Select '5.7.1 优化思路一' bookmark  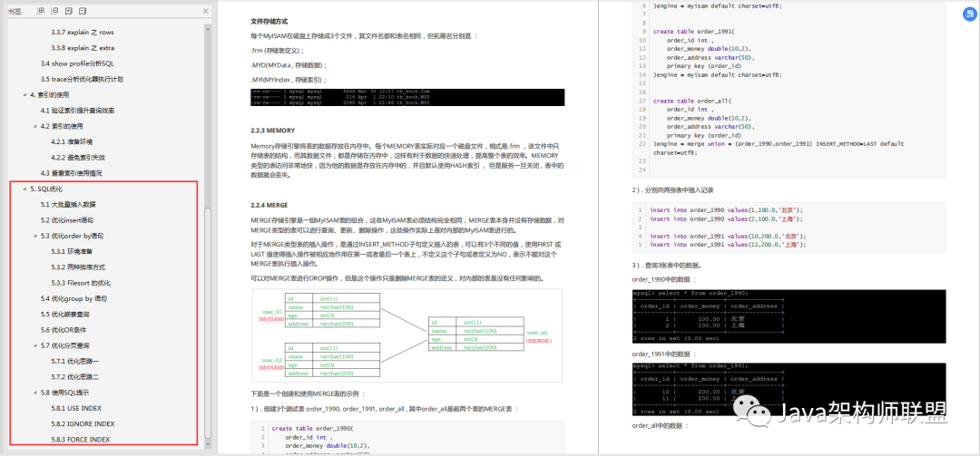coord(75,361)
